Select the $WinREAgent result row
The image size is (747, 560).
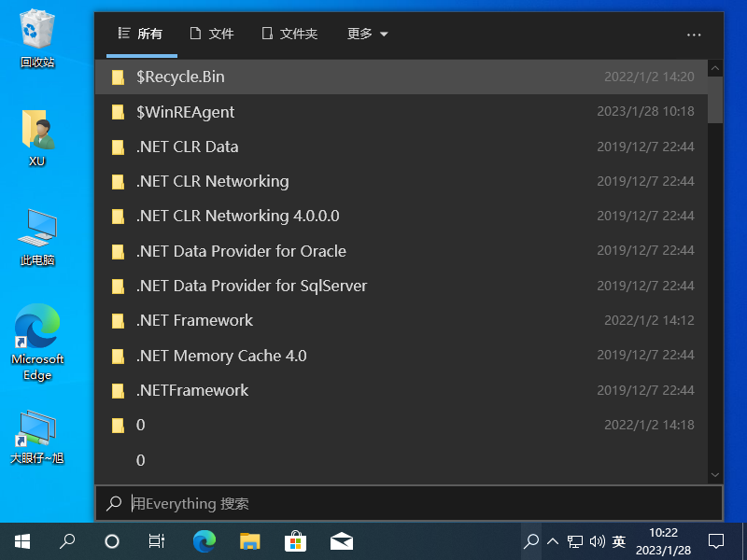click(373, 111)
